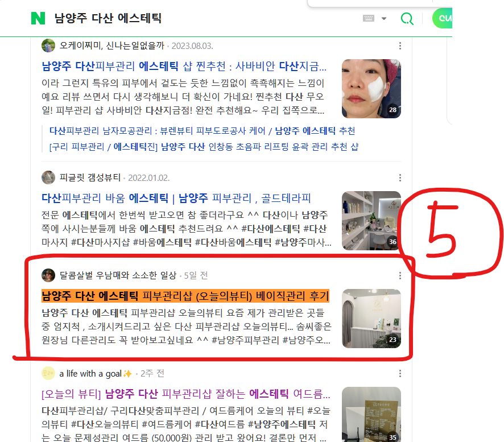This screenshot has width=504, height=442.
Task: Open the 오케이찌미 blog profile avatar
Action: click(x=48, y=46)
